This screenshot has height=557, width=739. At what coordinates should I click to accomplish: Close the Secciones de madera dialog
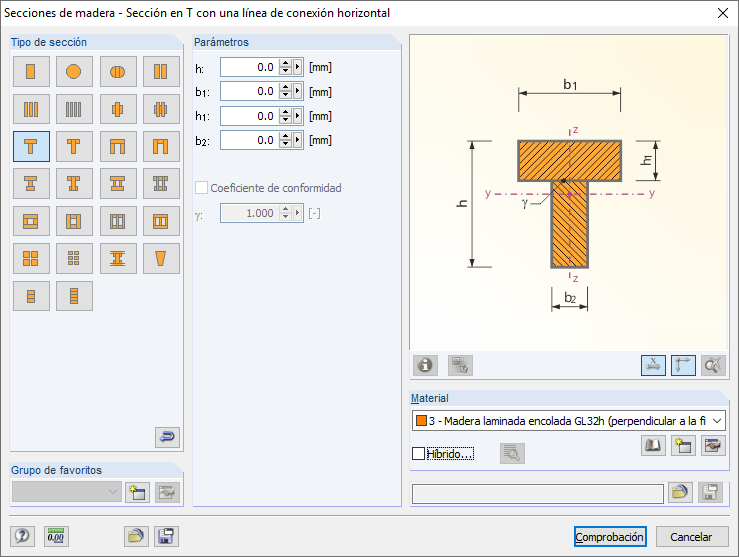(x=723, y=13)
